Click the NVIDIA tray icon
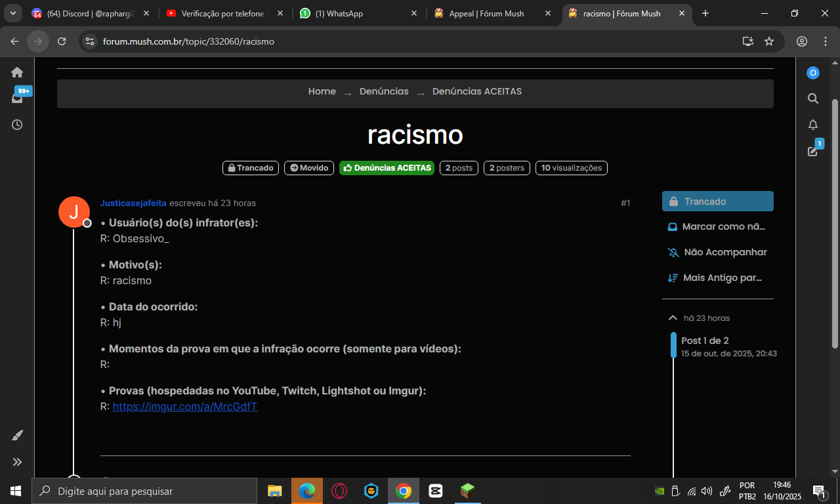Screen dimensions: 840x504 point(660,491)
